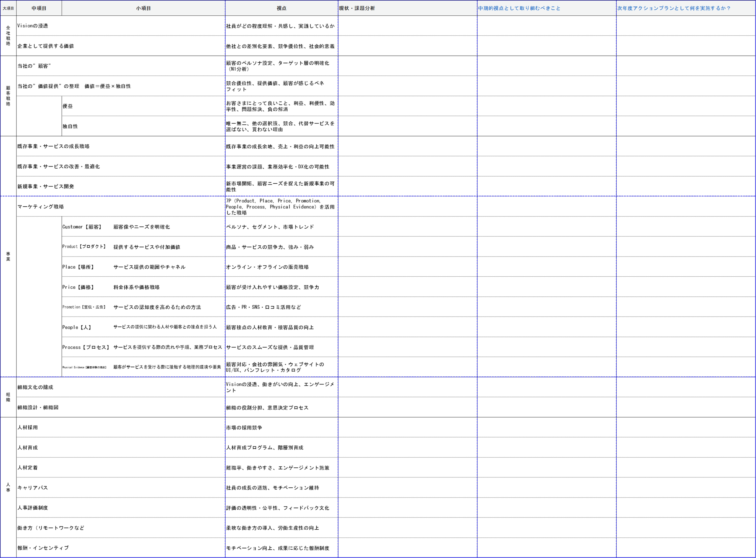
Task: Select last cell in 中期的視点 column
Action: click(x=547, y=547)
